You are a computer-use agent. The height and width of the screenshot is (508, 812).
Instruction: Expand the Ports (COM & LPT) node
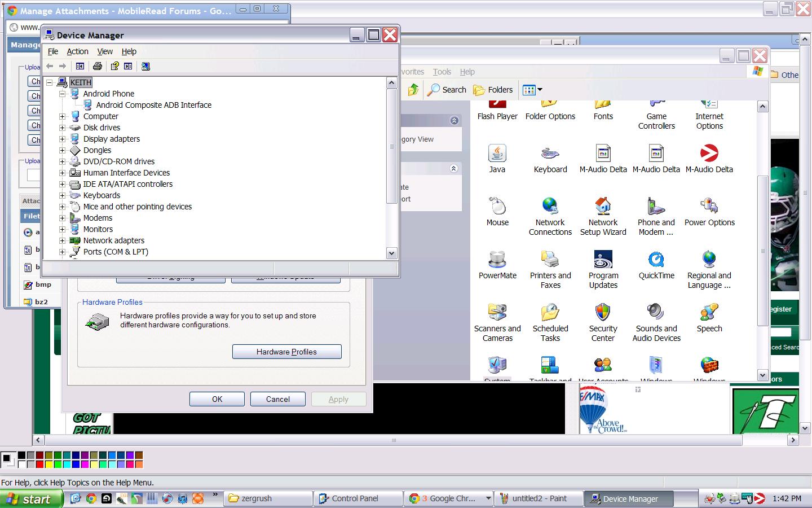pos(63,252)
